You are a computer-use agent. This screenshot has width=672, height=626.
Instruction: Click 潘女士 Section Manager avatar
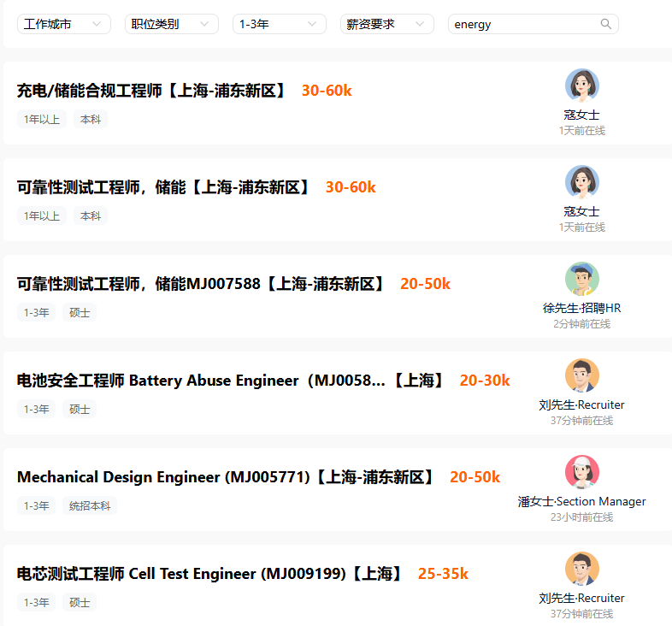[x=582, y=472]
